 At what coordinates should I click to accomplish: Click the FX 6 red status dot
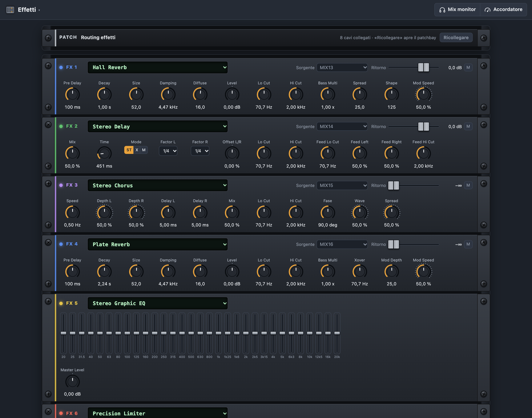coord(61,413)
